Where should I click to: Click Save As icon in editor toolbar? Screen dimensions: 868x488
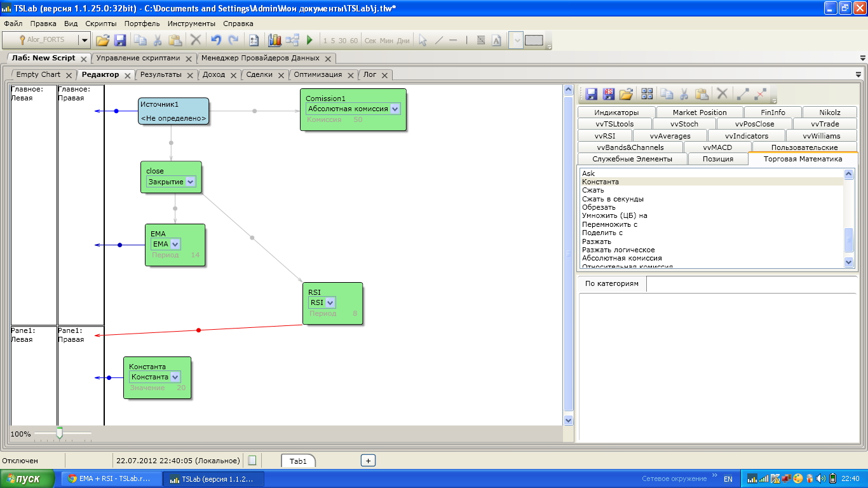click(608, 94)
